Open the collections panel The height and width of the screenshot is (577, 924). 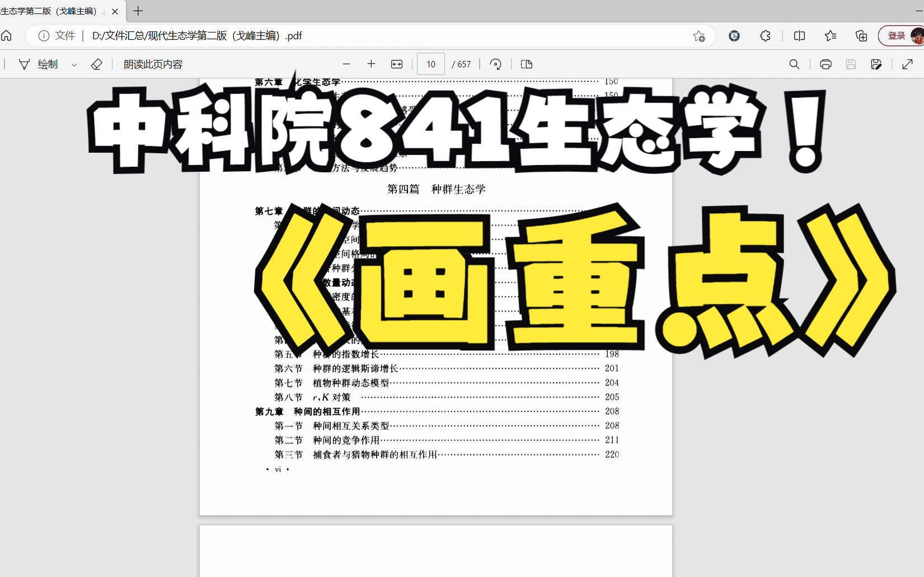(x=861, y=36)
